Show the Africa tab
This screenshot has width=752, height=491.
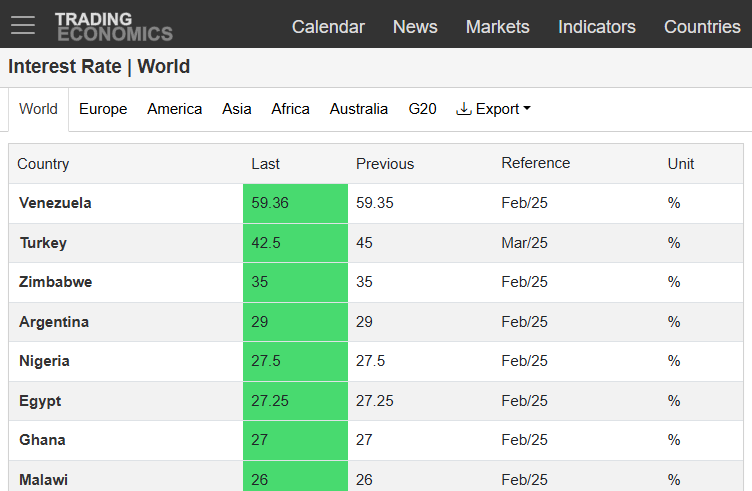(x=290, y=109)
